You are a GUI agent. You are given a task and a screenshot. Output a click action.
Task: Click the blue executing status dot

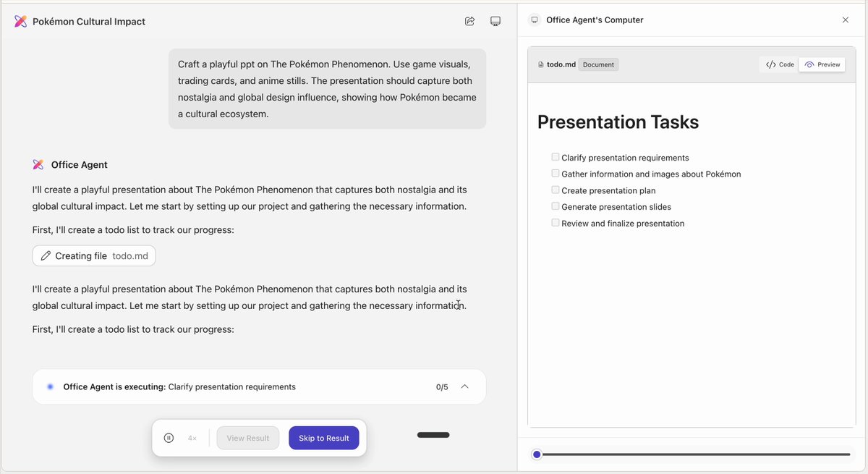click(x=50, y=387)
